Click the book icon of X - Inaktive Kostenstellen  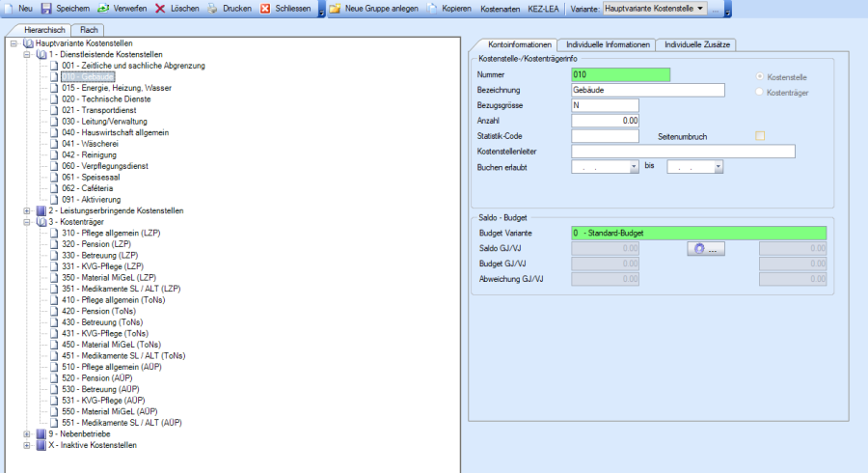coord(41,445)
